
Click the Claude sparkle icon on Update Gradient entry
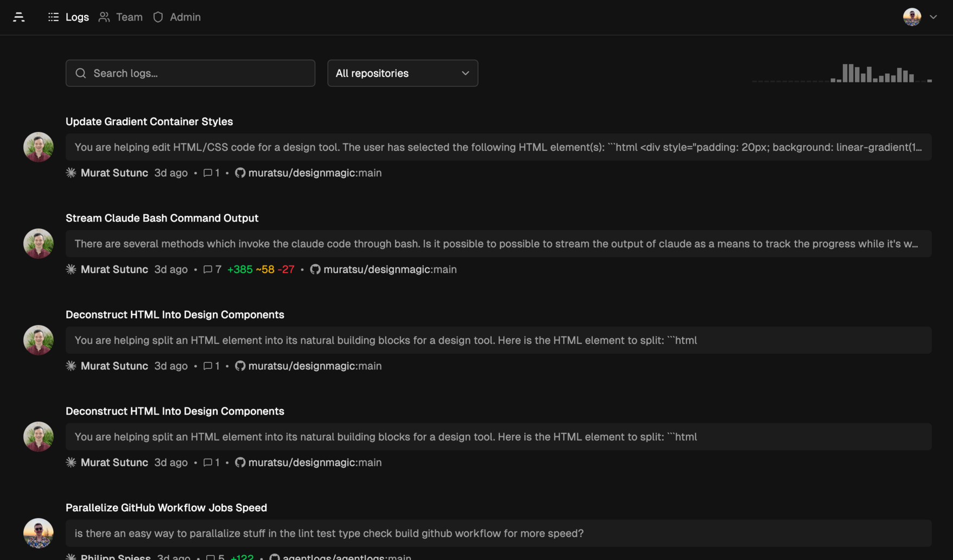(71, 173)
